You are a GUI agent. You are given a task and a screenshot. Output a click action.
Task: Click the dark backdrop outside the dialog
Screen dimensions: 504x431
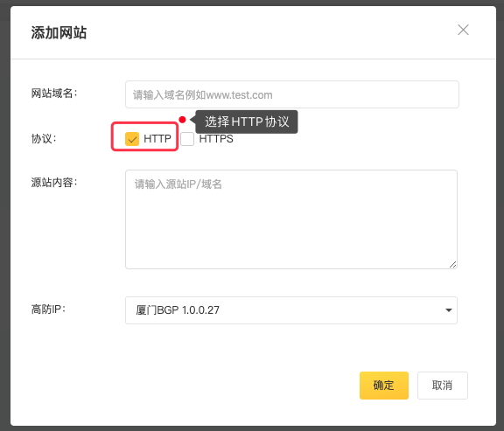4,215
